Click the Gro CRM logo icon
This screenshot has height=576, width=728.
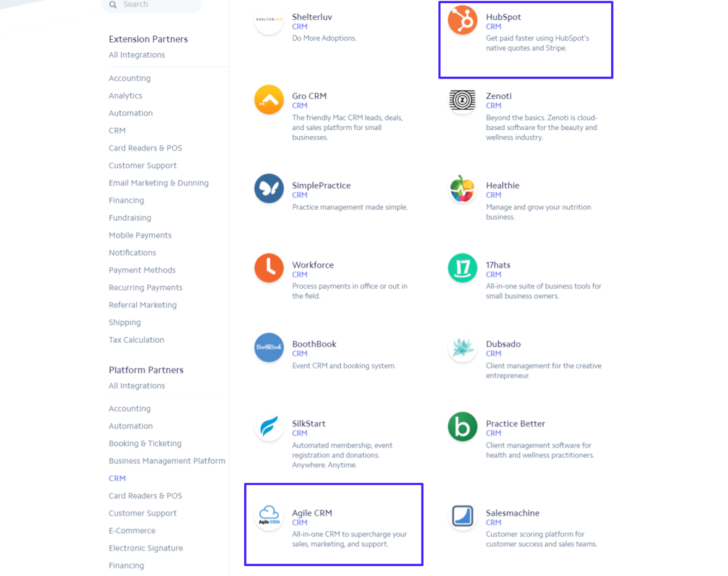269,99
